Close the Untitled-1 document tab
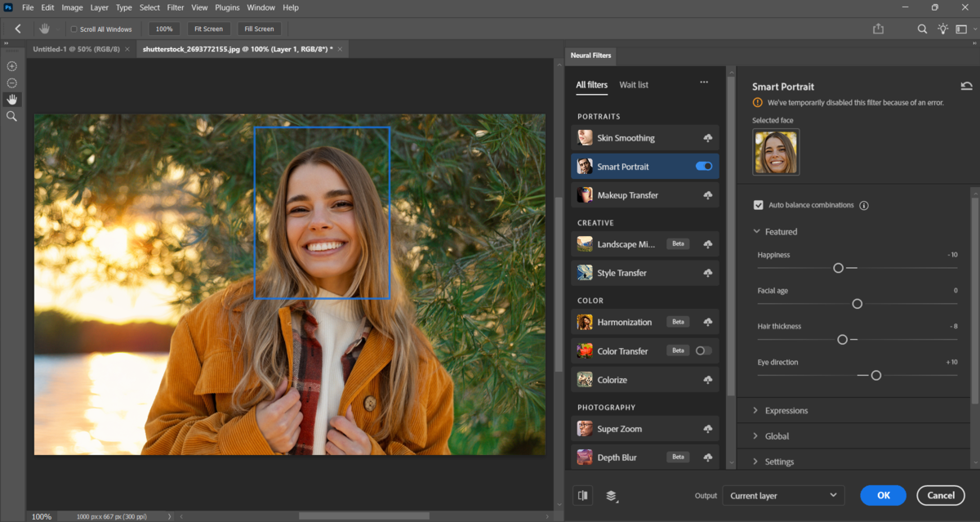The width and height of the screenshot is (980, 522). pos(127,49)
